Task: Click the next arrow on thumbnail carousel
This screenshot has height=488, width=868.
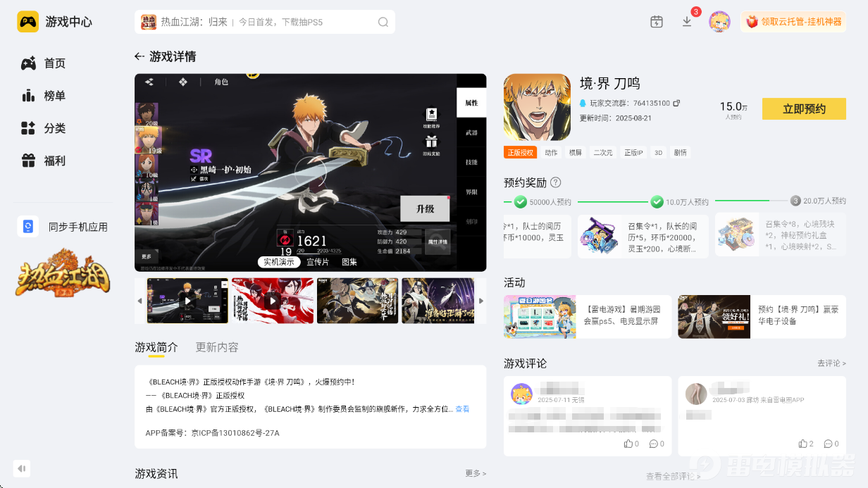Action: point(480,301)
